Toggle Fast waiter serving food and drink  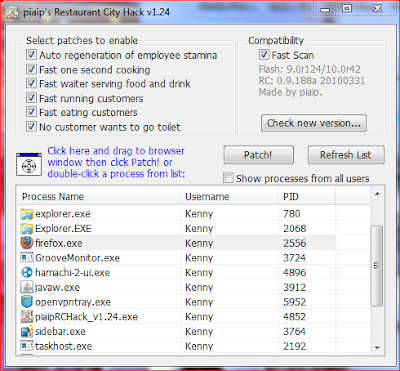point(31,83)
